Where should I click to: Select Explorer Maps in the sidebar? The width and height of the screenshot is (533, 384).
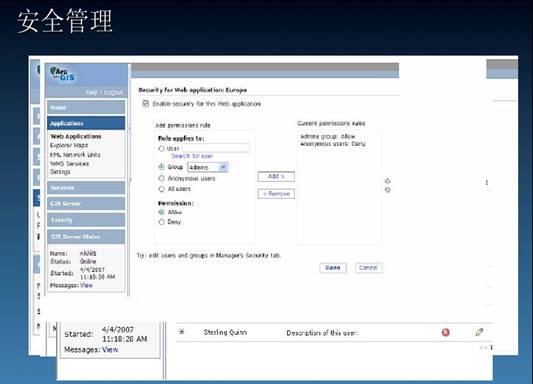(x=69, y=145)
